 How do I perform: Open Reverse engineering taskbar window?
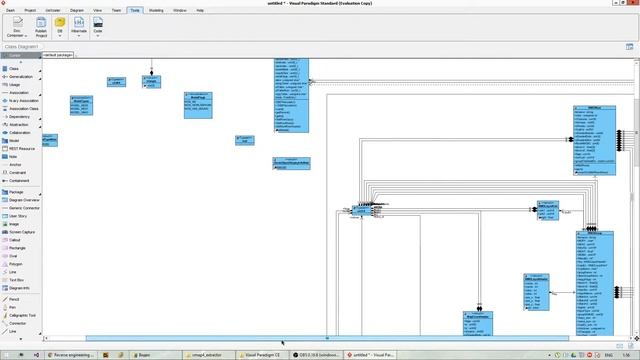[x=72, y=355]
